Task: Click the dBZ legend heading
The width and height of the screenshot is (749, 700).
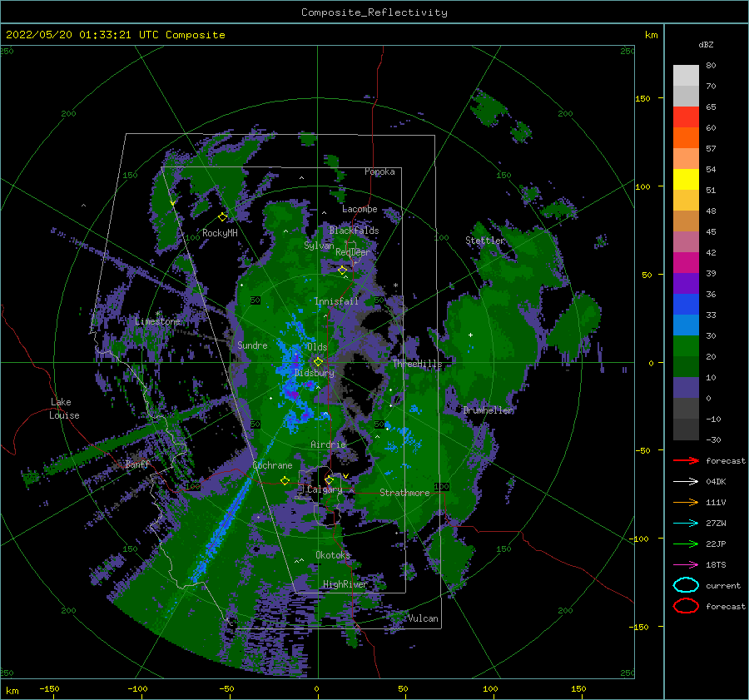Action: pyautogui.click(x=706, y=44)
